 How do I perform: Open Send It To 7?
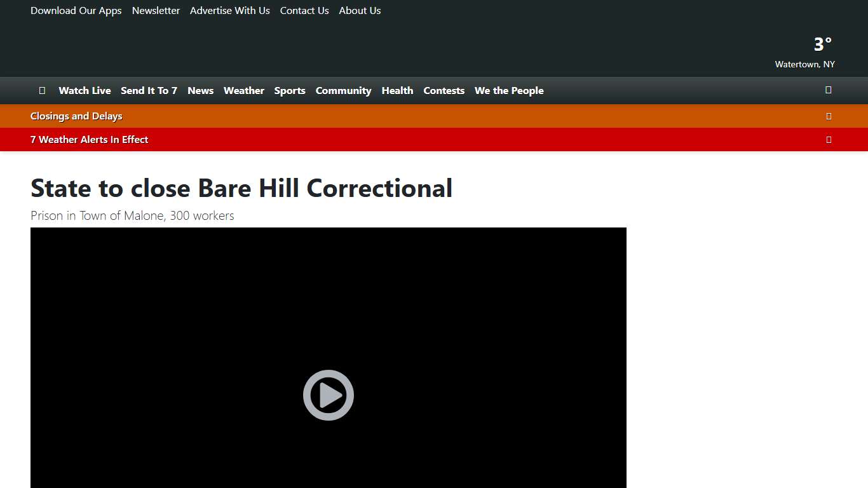[149, 90]
